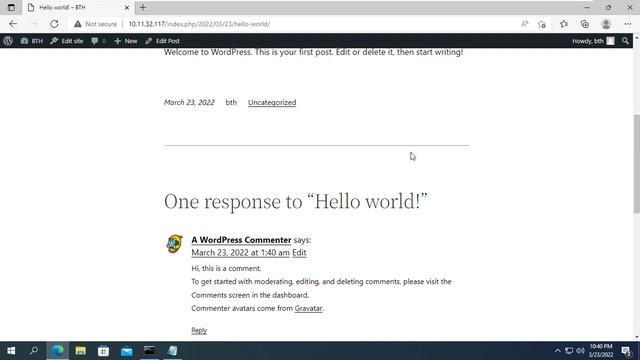
Task: Open the Notepad-like app in taskbar
Action: point(173,351)
